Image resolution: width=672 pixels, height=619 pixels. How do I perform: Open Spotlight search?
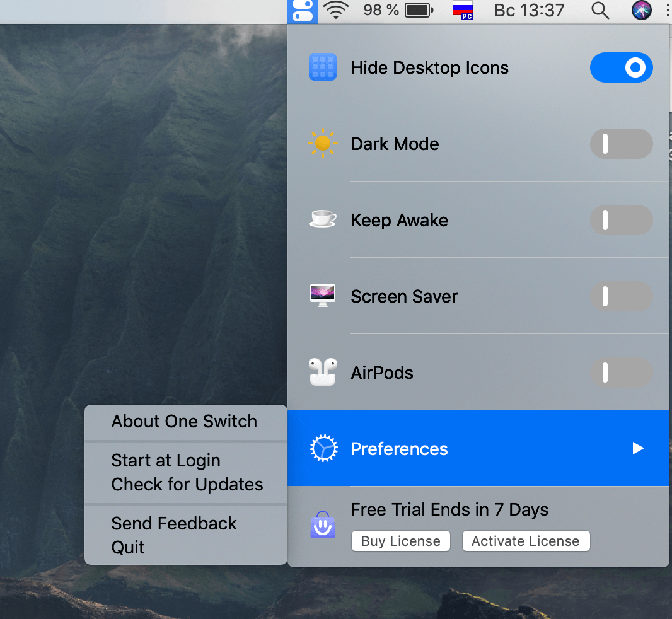(600, 10)
